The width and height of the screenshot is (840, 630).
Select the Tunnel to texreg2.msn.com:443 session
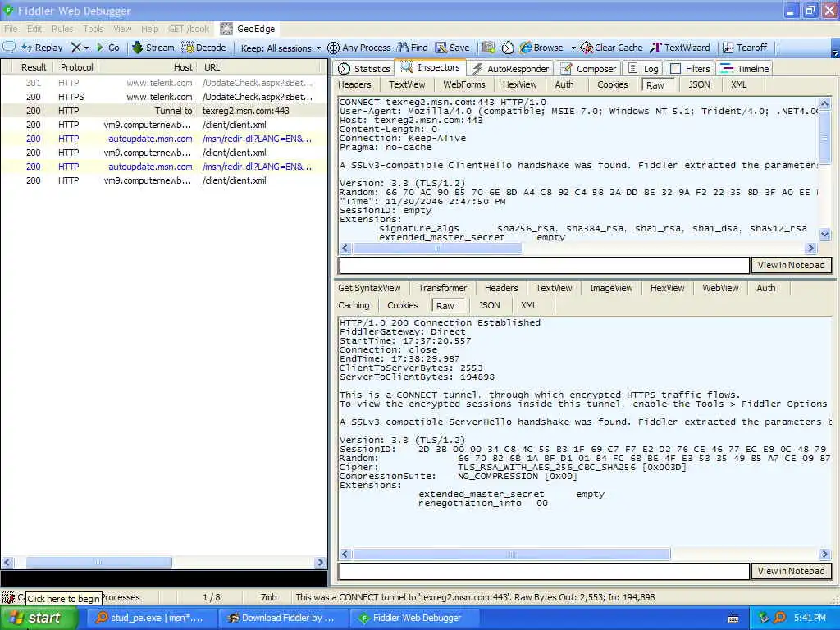pos(164,111)
